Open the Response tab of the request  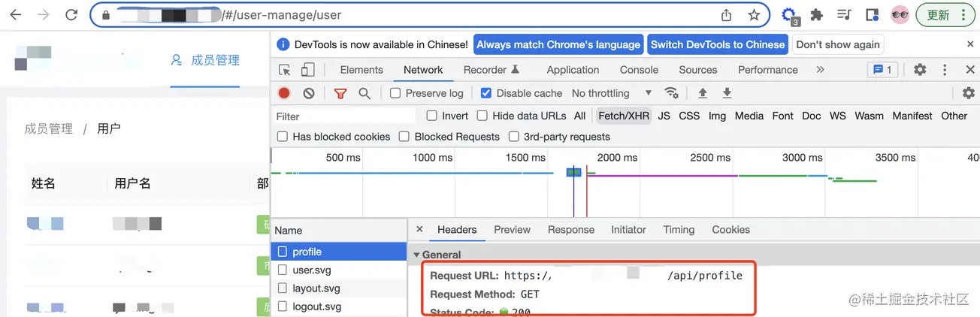tap(570, 230)
